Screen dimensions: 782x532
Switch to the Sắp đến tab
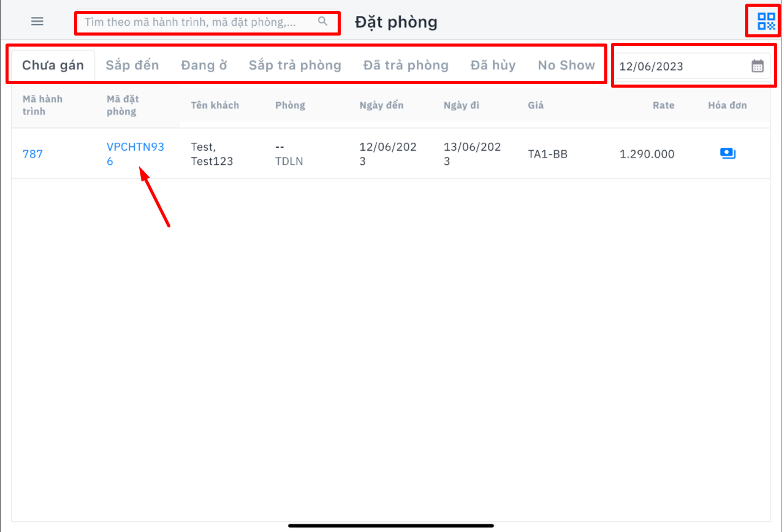[x=132, y=65]
